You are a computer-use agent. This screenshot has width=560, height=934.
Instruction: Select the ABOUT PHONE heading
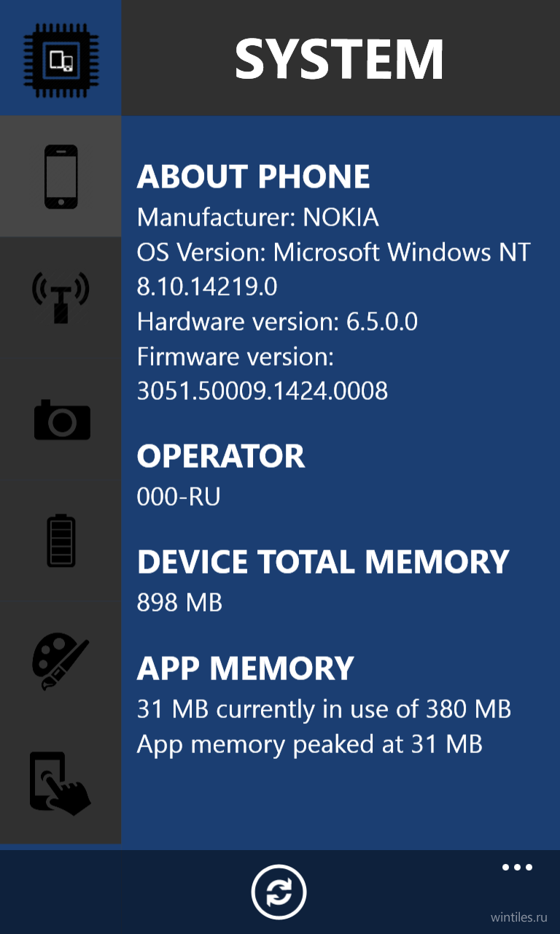(x=254, y=177)
